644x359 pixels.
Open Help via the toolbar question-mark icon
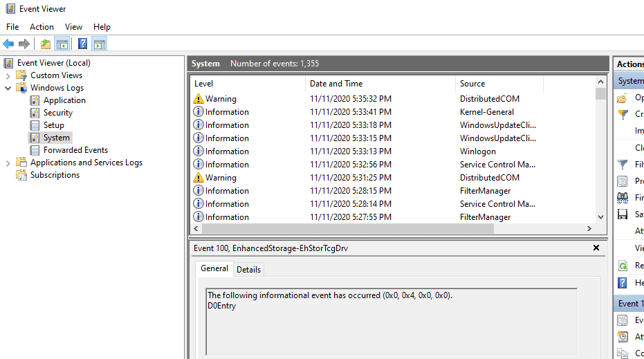pos(82,44)
